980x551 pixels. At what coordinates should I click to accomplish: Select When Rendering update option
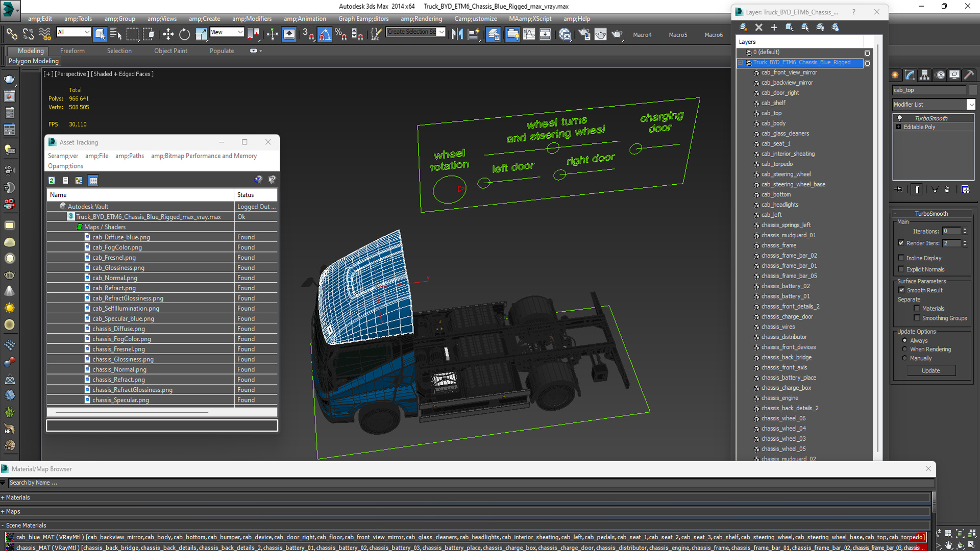pos(904,349)
